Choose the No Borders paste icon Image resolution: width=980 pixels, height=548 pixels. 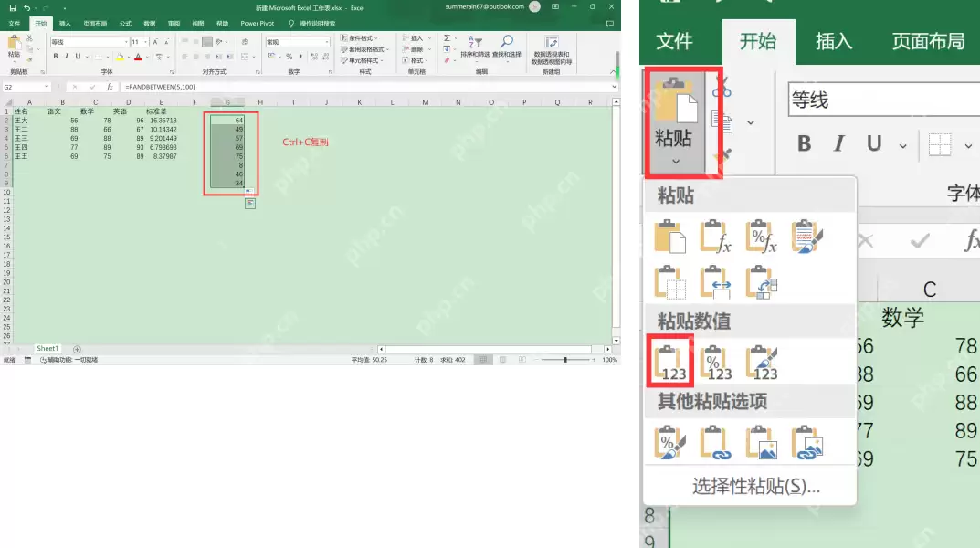[670, 282]
